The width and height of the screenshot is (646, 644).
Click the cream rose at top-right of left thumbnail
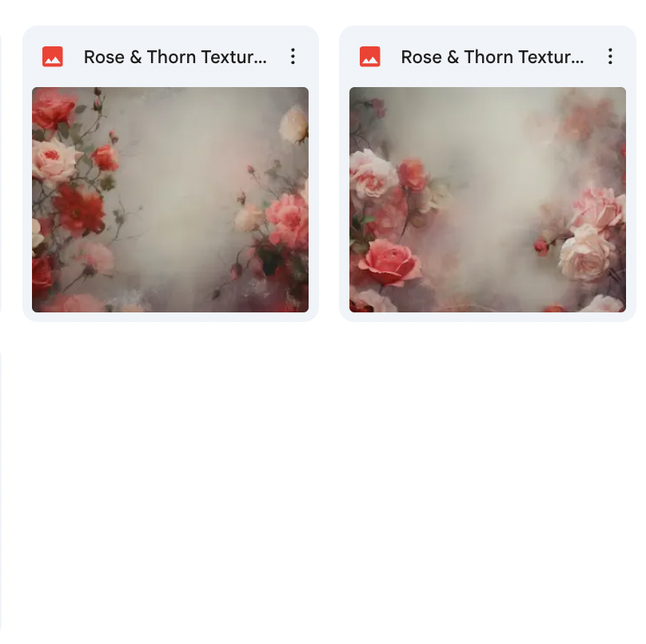click(x=293, y=125)
